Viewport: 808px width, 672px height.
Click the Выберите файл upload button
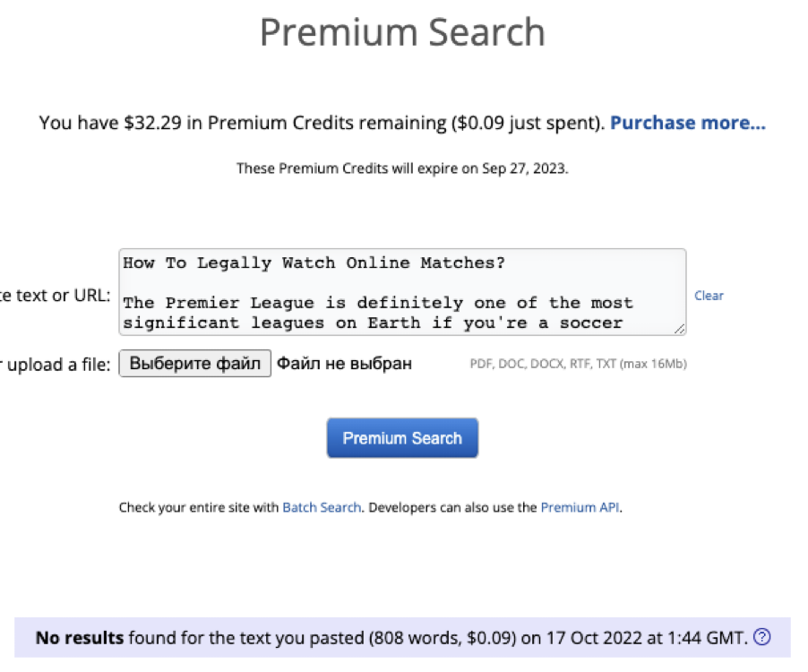(x=195, y=363)
